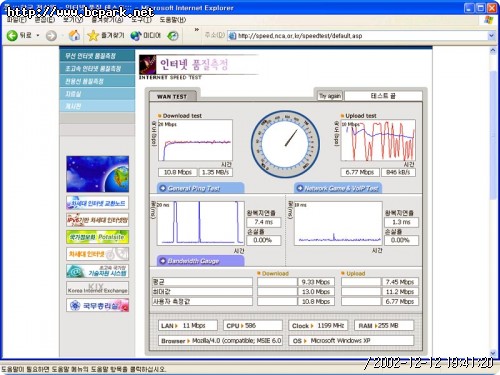Expand the toolbar overflow chevron
Image resolution: width=500 pixels, height=375 pixels.
click(x=197, y=30)
